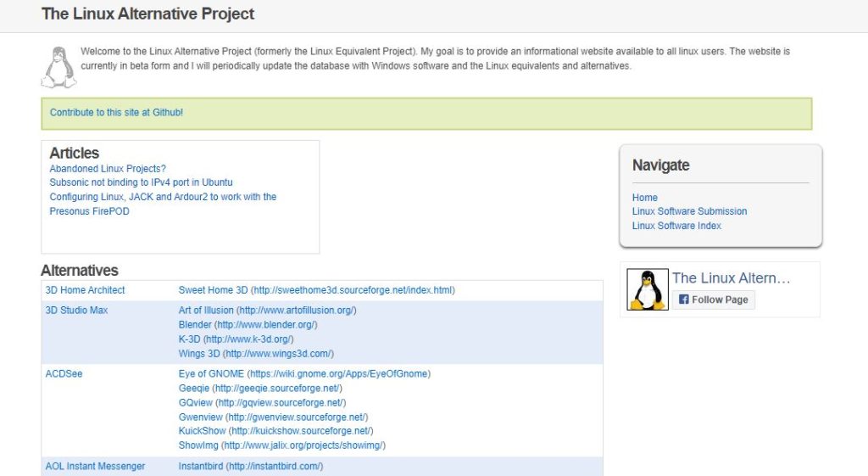868x476 pixels.
Task: Select 3D Home Architect entry
Action: (85, 290)
